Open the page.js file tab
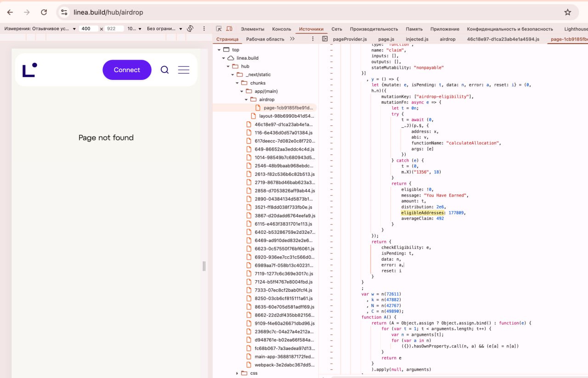The image size is (588, 378). pyautogui.click(x=386, y=39)
